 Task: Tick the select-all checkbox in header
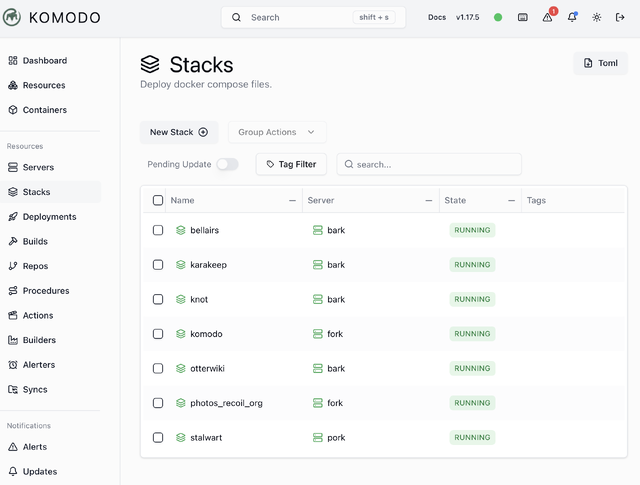[158, 200]
